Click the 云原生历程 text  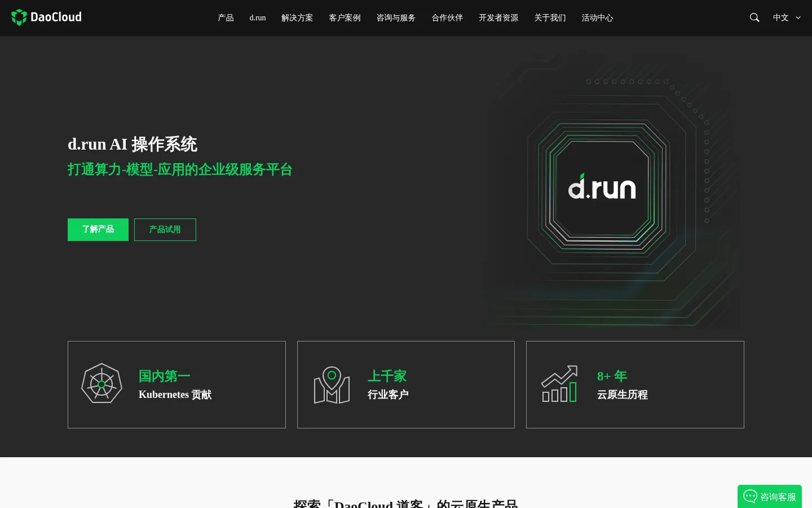click(623, 395)
